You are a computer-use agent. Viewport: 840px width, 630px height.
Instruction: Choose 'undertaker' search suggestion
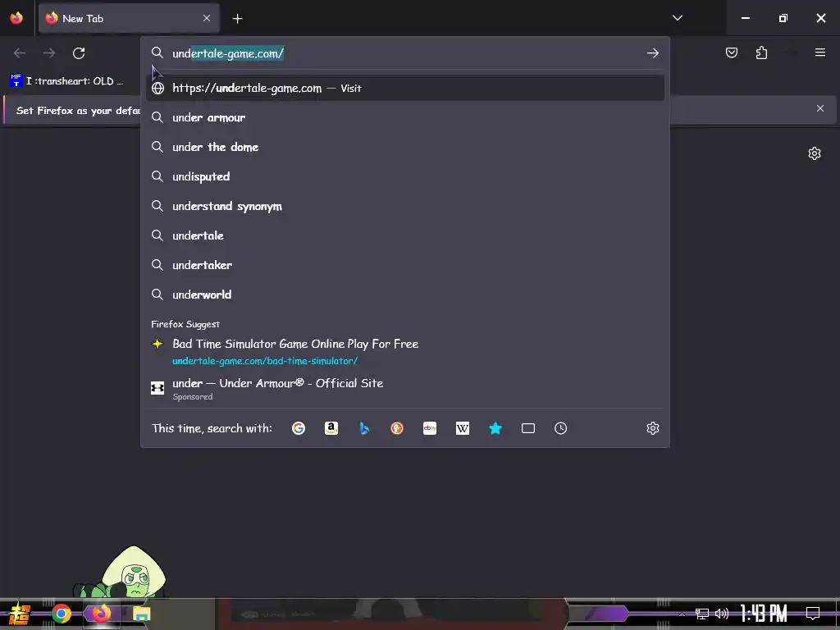coord(405,265)
